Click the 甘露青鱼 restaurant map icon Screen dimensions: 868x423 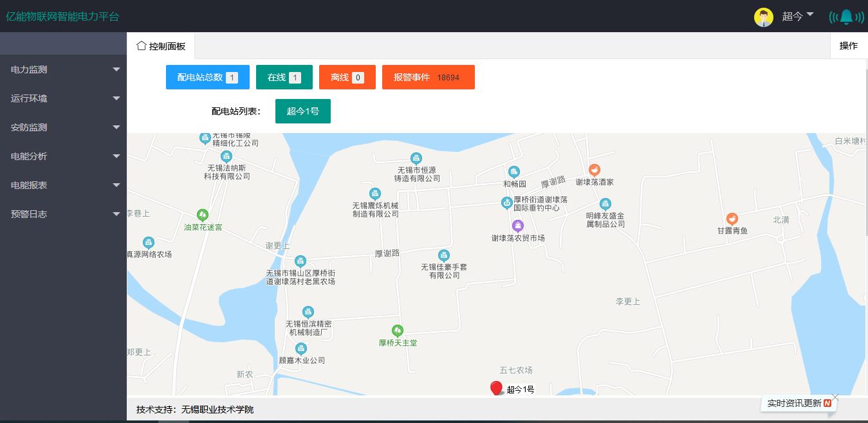(732, 219)
